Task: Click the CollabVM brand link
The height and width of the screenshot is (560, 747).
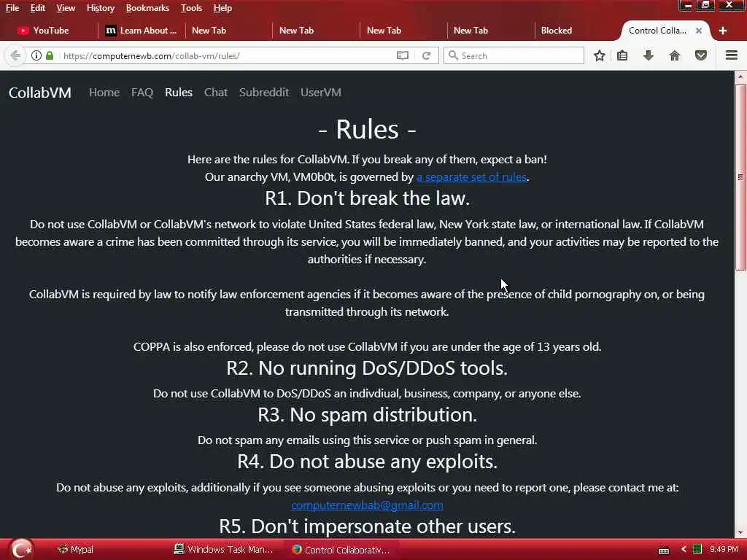Action: pyautogui.click(x=40, y=93)
